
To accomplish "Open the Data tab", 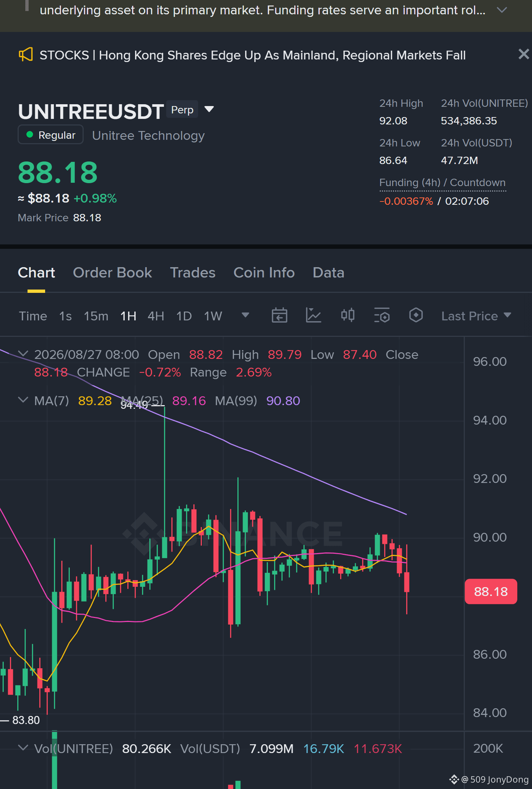I will [328, 273].
